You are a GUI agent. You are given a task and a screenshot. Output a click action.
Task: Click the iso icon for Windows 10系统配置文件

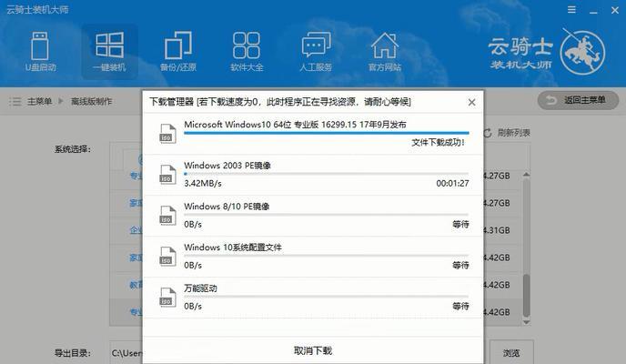click(167, 257)
